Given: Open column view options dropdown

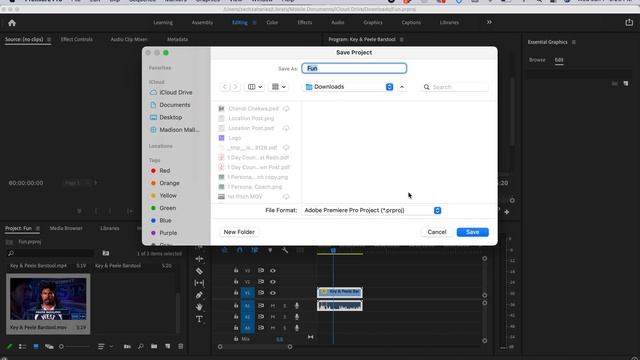Looking at the screenshot, I should point(255,87).
